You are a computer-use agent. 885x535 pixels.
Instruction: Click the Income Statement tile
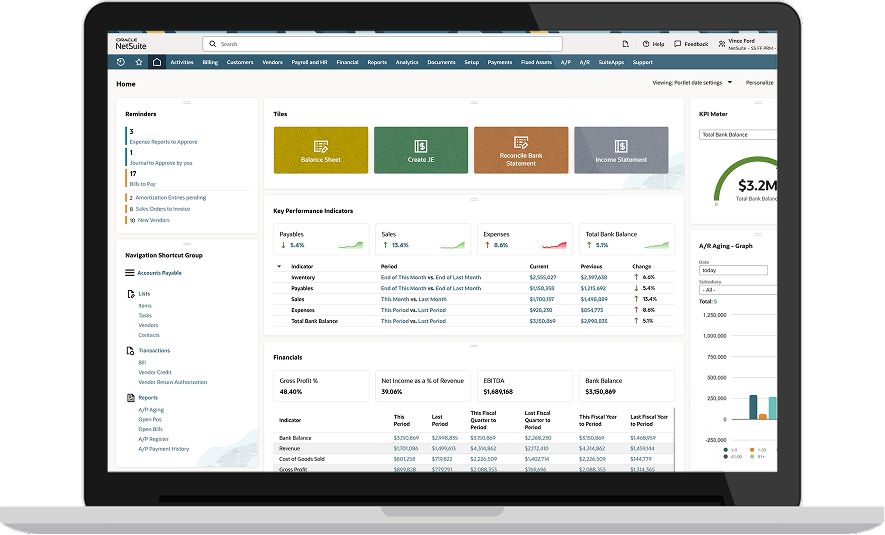tap(621, 150)
